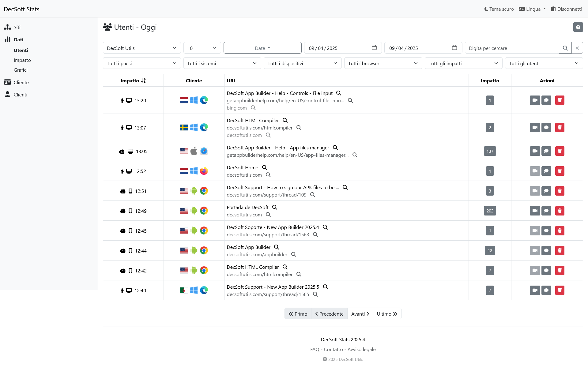Open the Lingua language dropdown
588x371 pixels.
pyautogui.click(x=532, y=9)
